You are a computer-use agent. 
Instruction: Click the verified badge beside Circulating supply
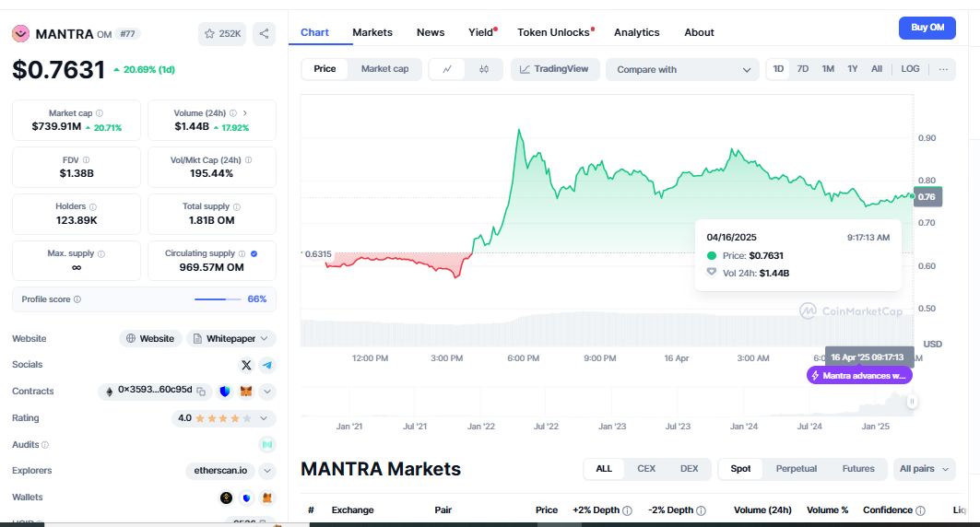pos(254,253)
